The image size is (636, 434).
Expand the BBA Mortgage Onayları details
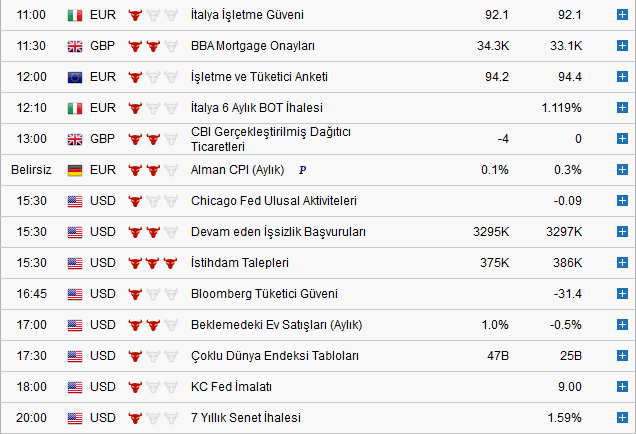pyautogui.click(x=622, y=46)
